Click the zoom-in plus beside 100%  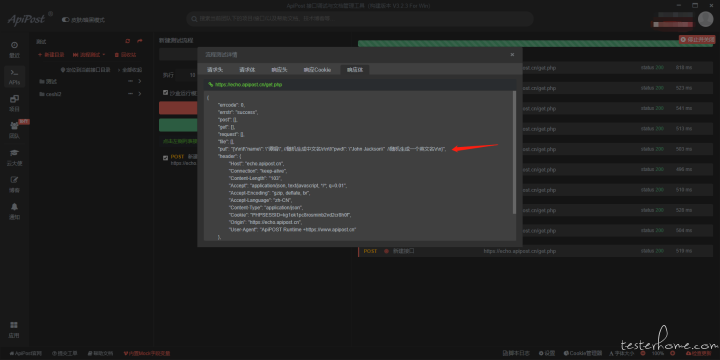[x=673, y=354]
